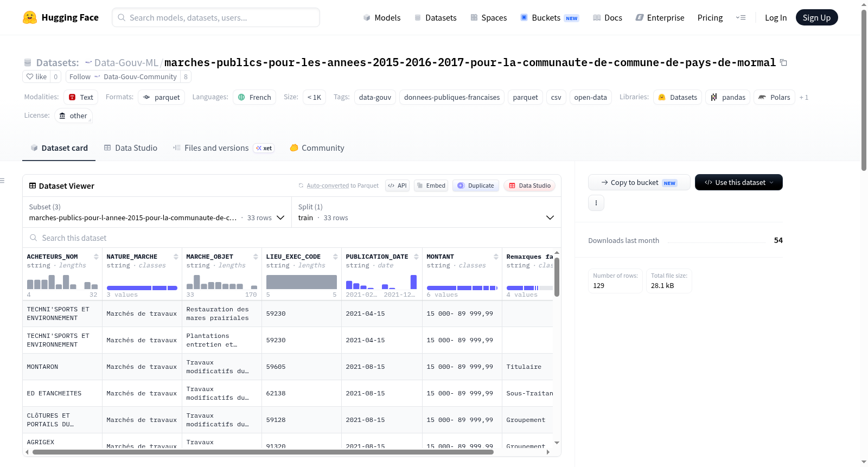The image size is (868, 467).
Task: Focus the Search models, datasets, users field
Action: click(216, 17)
